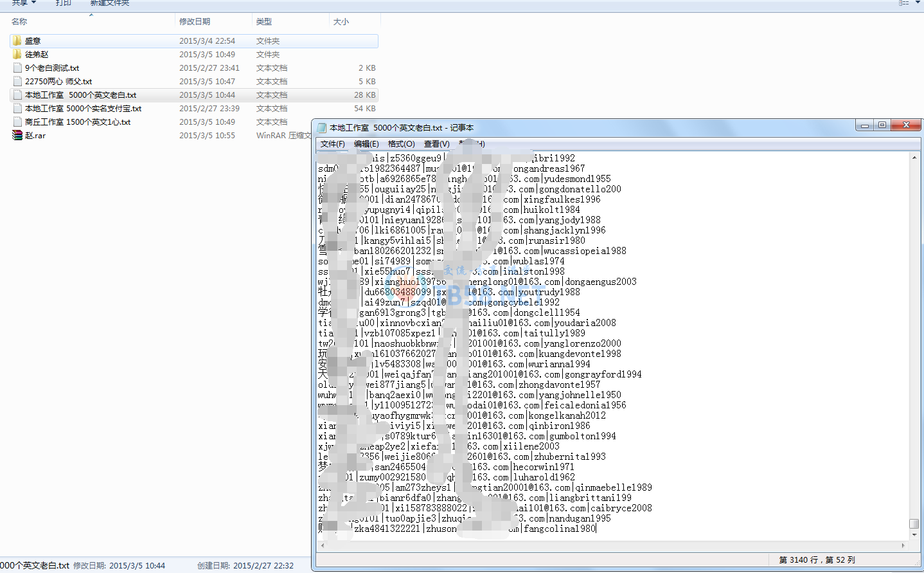
Task: Open the 文件(F) menu in Notepad
Action: pos(332,143)
